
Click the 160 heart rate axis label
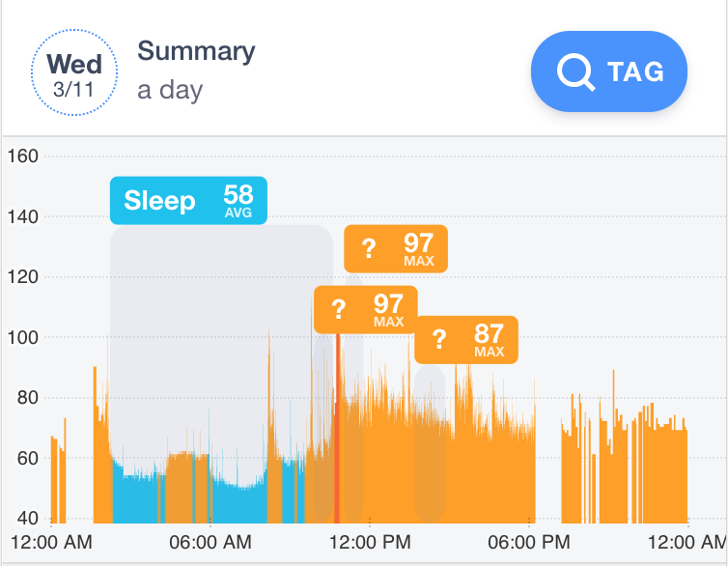coord(23,156)
